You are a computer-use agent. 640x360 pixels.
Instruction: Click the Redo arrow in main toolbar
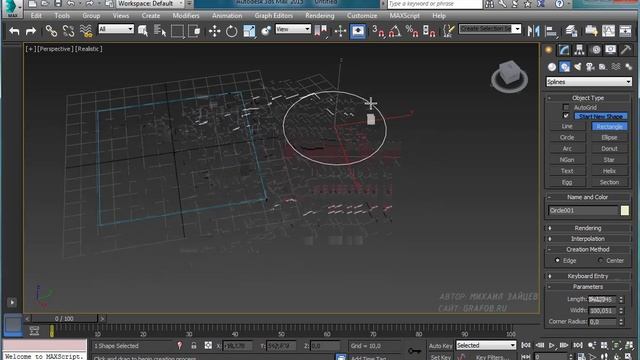coord(31,31)
